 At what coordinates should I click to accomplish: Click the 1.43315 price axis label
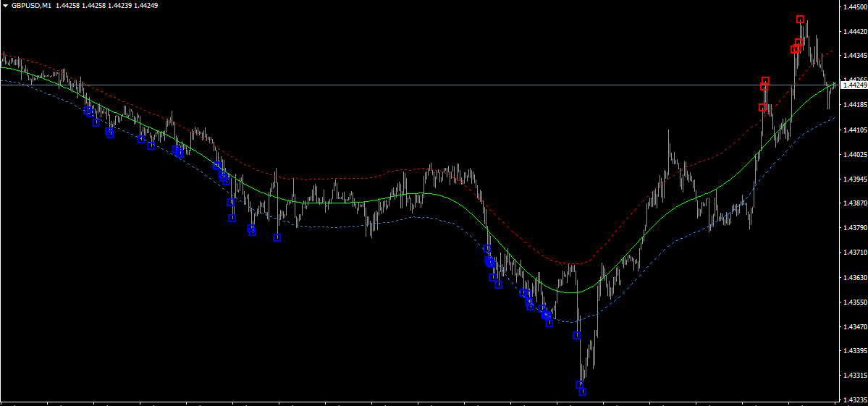coord(854,376)
